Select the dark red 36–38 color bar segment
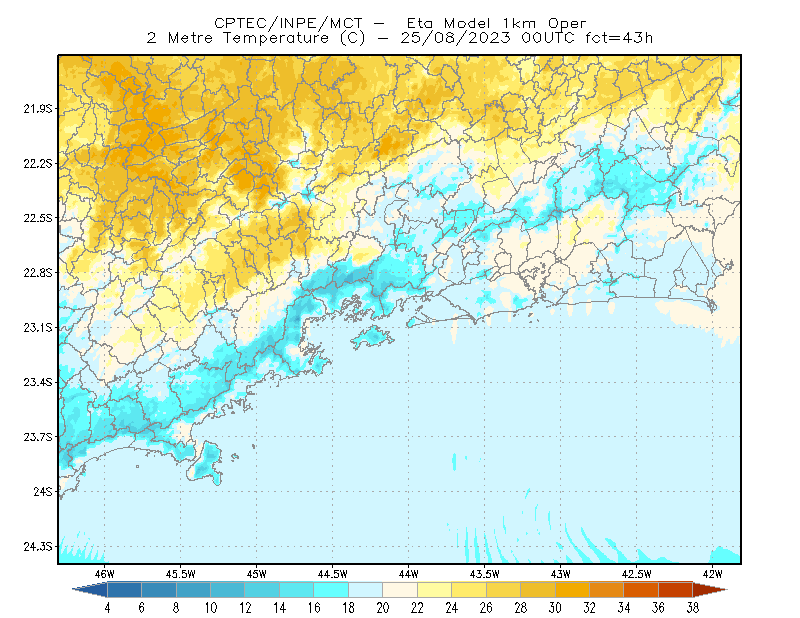Viewport: 800px width, 618px height. coord(676,590)
